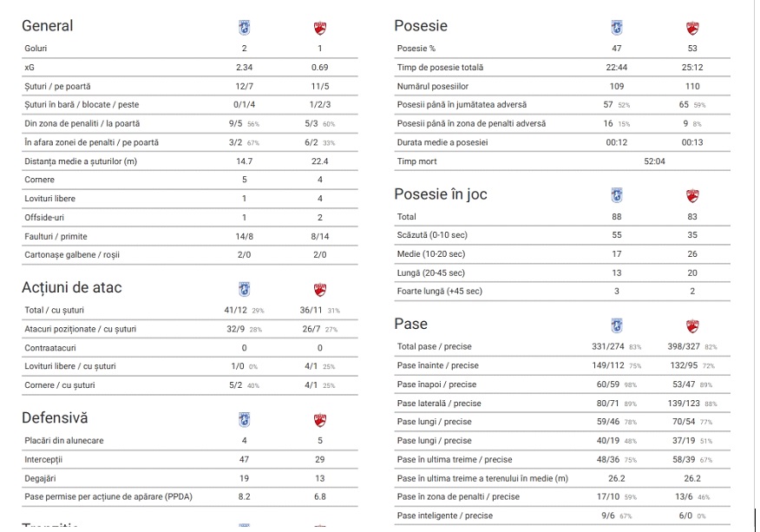Click the Intercepții row label

44,459
